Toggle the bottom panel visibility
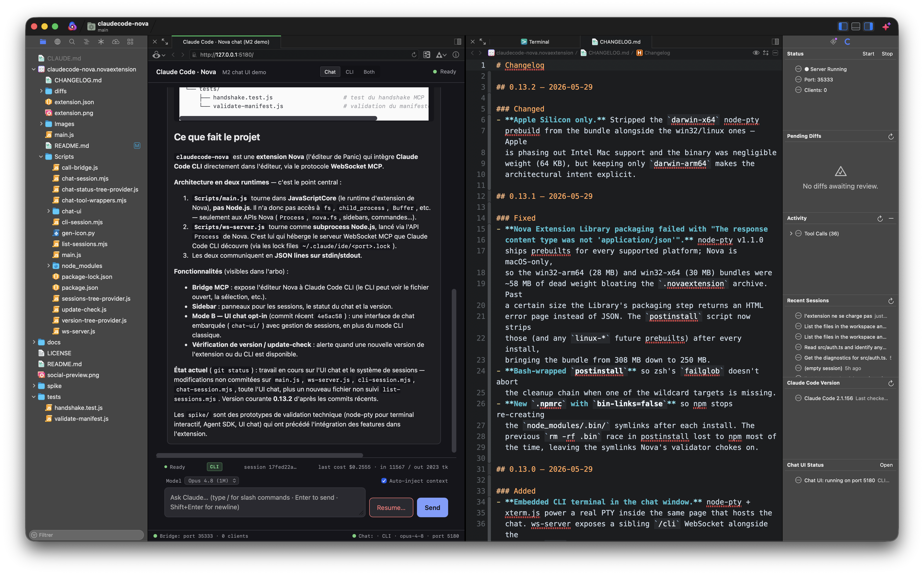This screenshot has width=924, height=575. click(856, 26)
